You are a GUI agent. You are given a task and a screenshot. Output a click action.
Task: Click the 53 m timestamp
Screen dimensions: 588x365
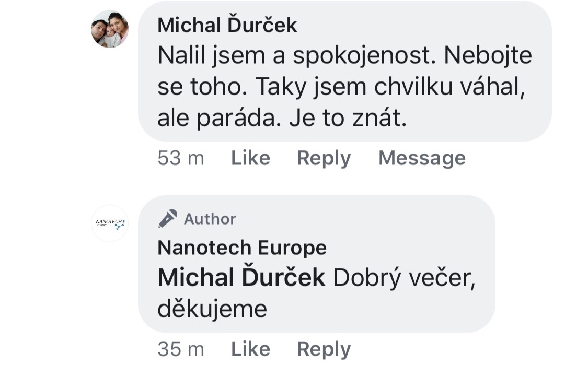[181, 158]
